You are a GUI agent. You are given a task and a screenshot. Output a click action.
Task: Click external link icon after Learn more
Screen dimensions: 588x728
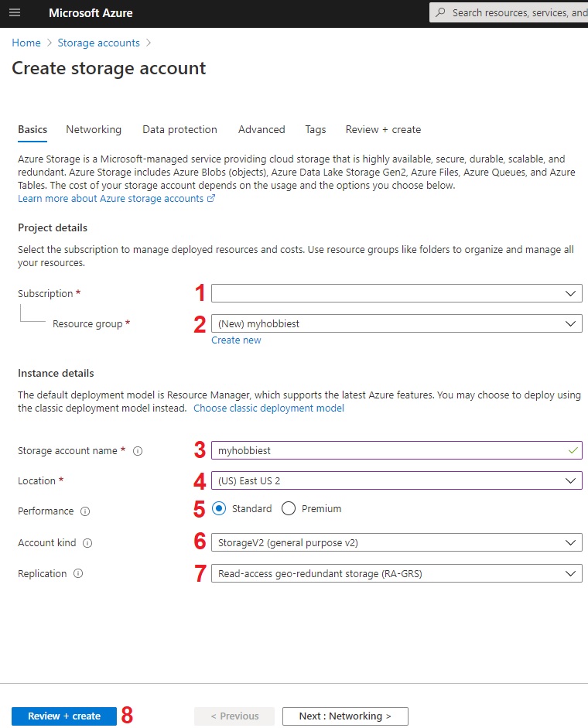211,198
